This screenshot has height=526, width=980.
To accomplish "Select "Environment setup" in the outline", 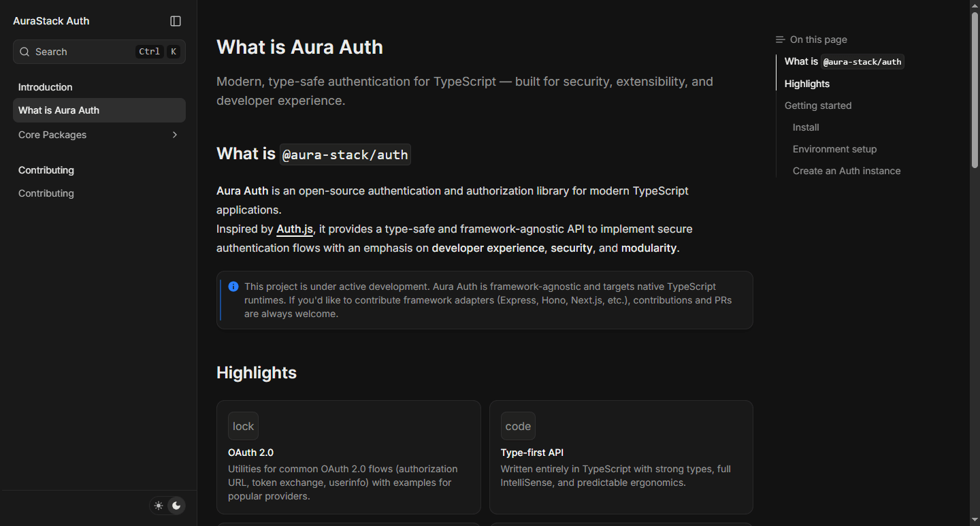I will coord(834,149).
